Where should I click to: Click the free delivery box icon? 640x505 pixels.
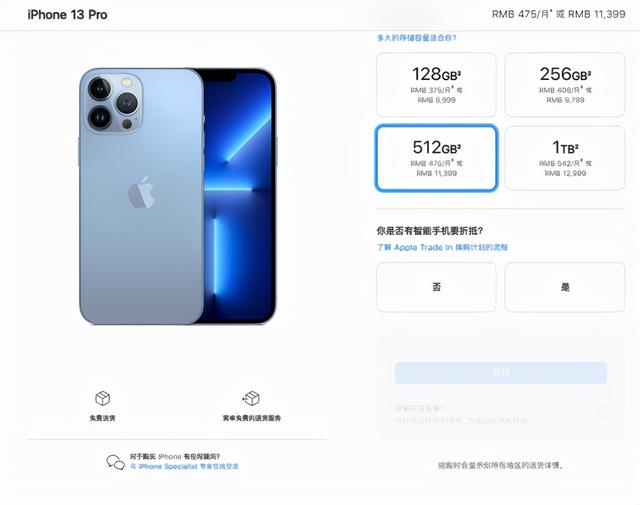102,398
